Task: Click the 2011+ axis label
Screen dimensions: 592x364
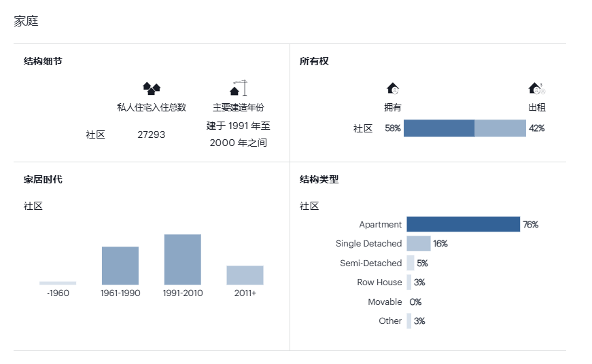Action: coord(245,293)
